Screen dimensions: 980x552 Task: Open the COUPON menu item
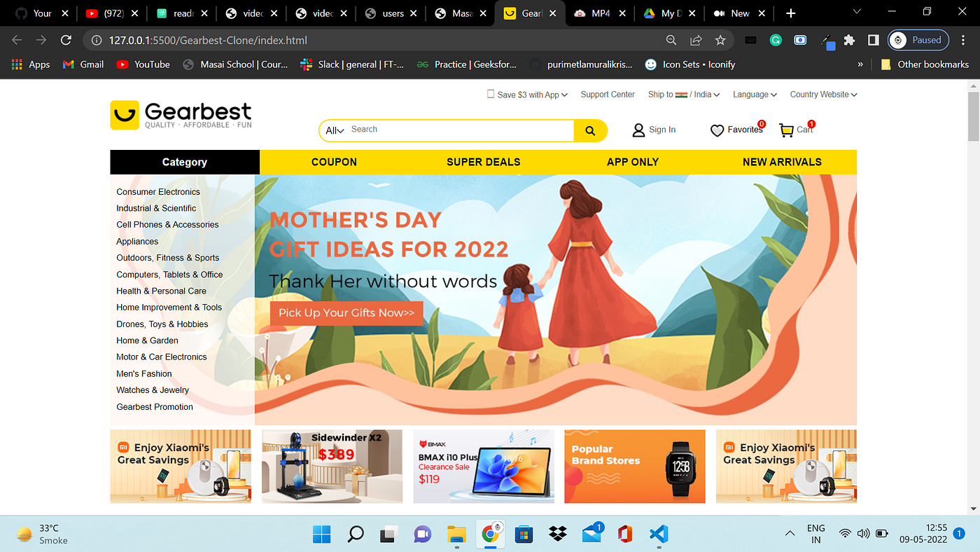click(x=334, y=162)
